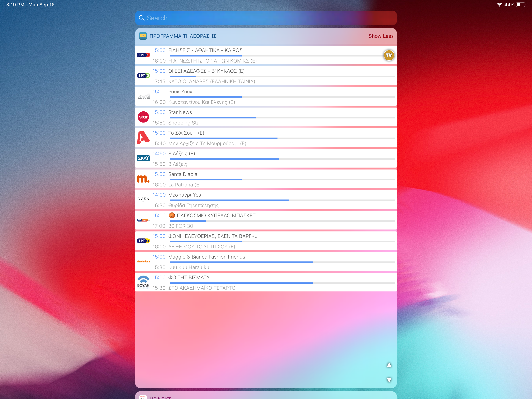Tap the ΣΚΑΪ channel logo
The width and height of the screenshot is (532, 399).
143,158
